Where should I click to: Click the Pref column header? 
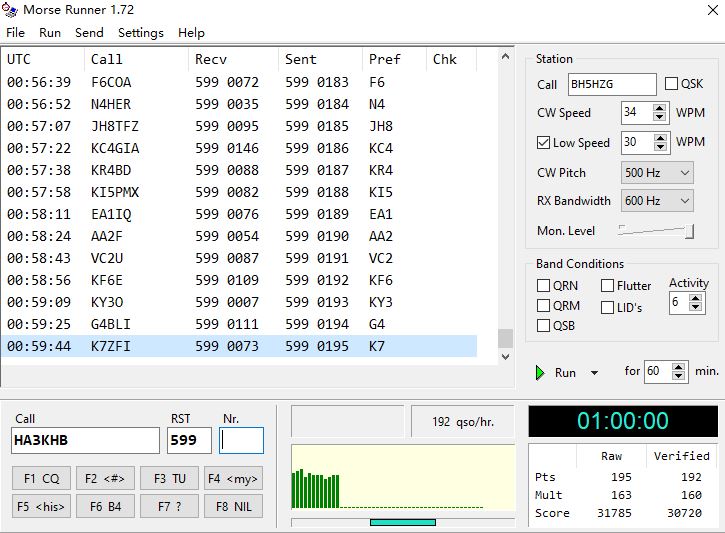pos(394,59)
